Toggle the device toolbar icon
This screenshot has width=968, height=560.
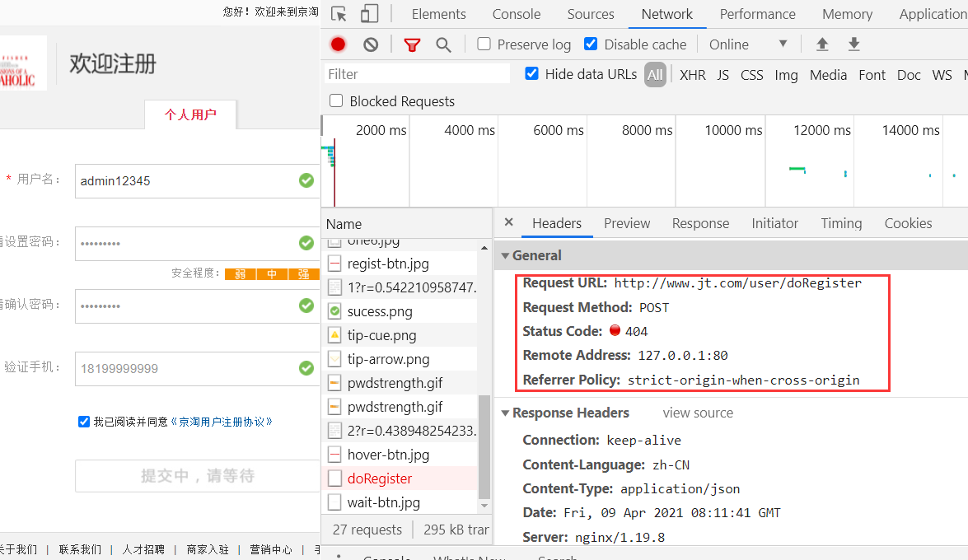369,13
